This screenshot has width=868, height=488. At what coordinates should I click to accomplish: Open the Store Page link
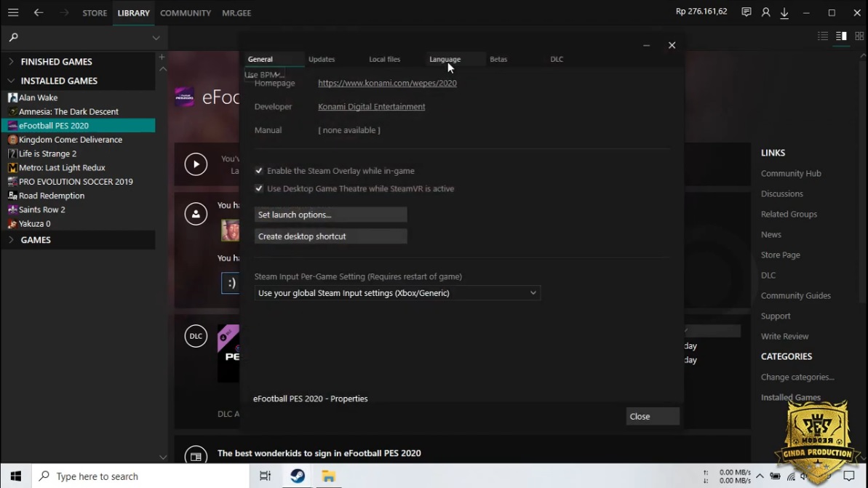(781, 255)
